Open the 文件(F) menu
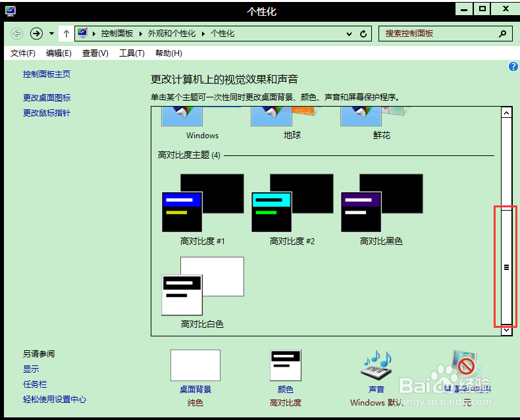 coord(22,53)
